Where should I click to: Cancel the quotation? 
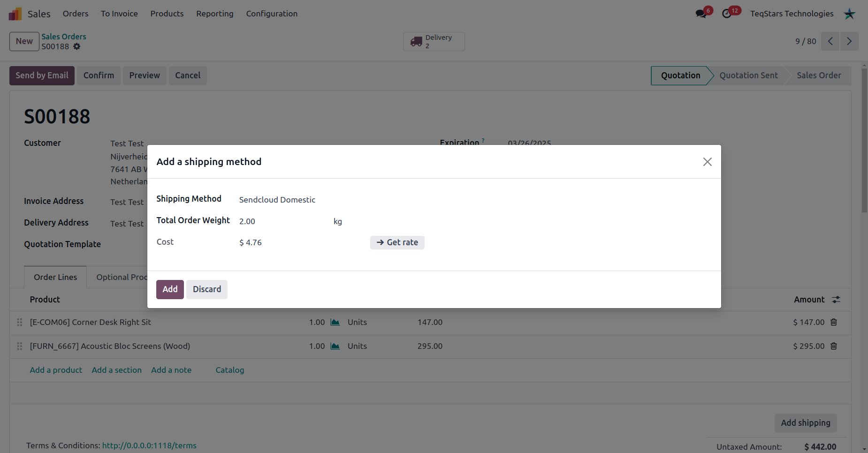188,75
